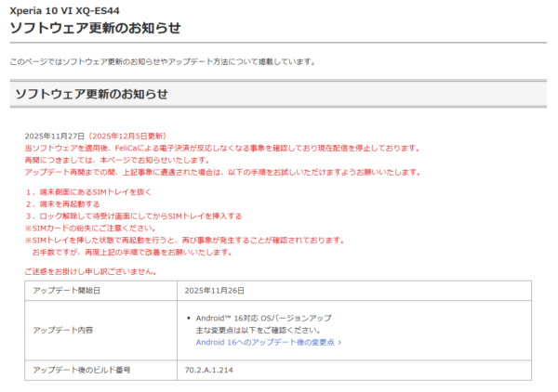
Task: Select the note starting with ※SIMトレイを挿した状態で
Action: click(x=185, y=241)
